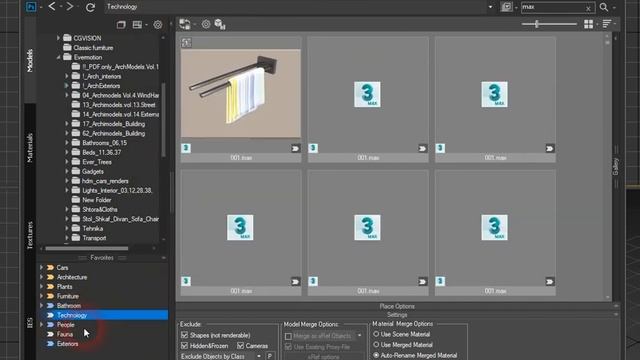
Task: Open the IES vertical tab
Action: (x=30, y=323)
